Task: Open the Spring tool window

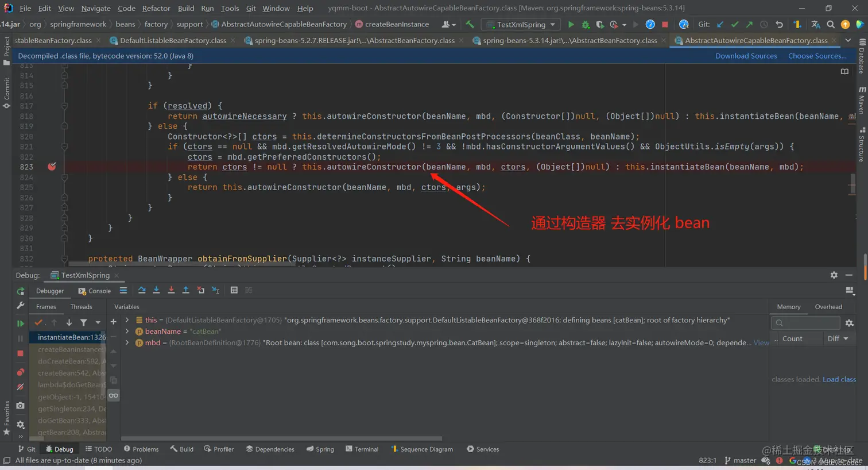Action: pyautogui.click(x=320, y=449)
